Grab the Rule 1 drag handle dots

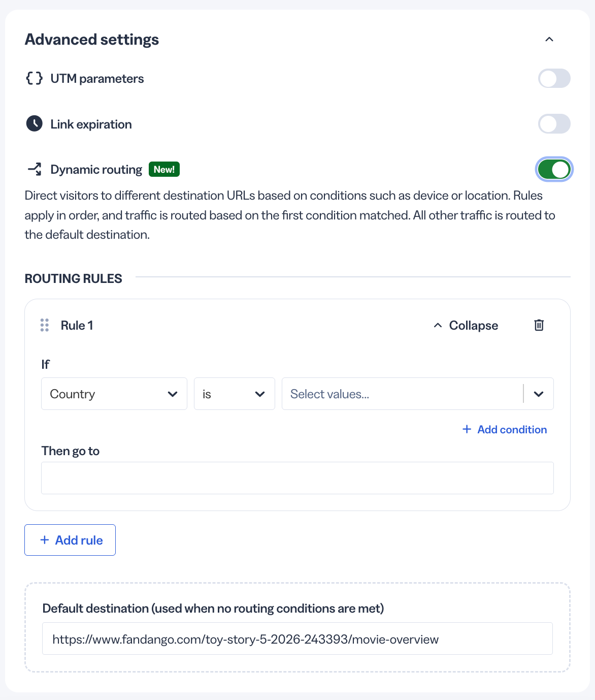tap(45, 325)
